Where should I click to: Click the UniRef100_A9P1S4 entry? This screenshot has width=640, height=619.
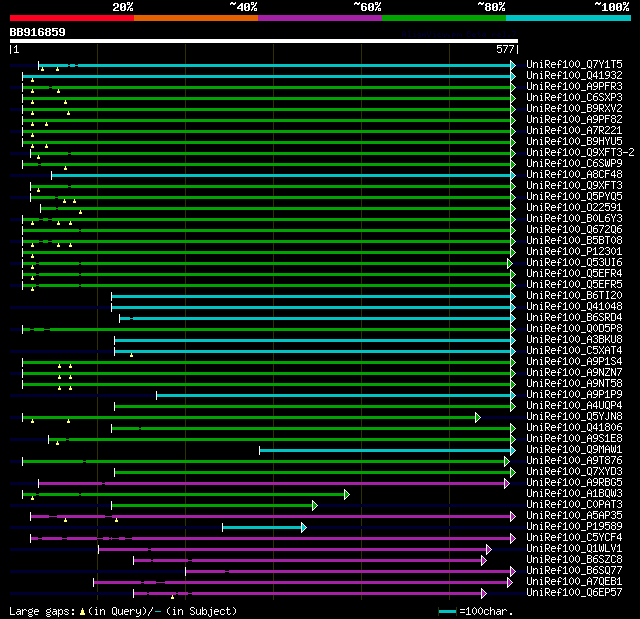(574, 362)
